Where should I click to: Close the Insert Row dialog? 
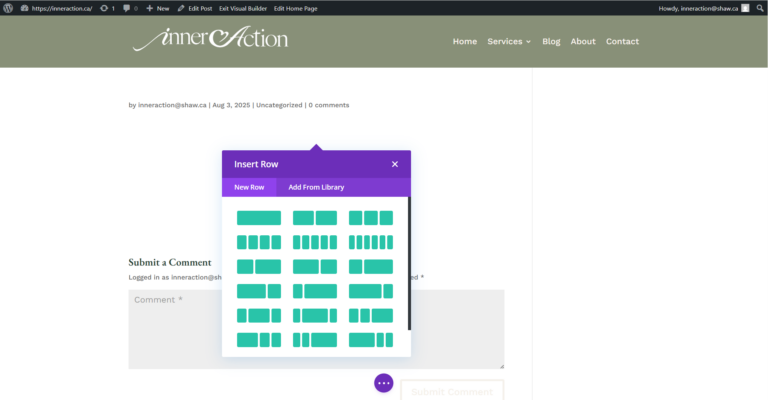pos(395,164)
